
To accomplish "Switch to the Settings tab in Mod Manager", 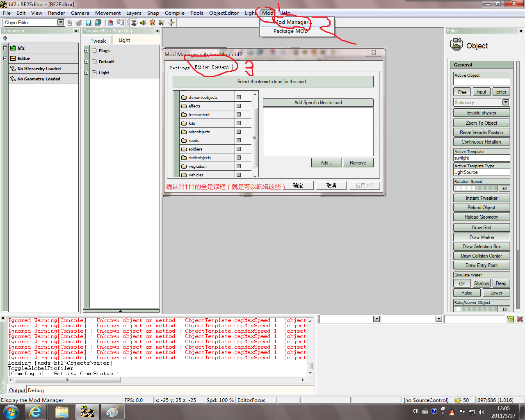I will 180,68.
